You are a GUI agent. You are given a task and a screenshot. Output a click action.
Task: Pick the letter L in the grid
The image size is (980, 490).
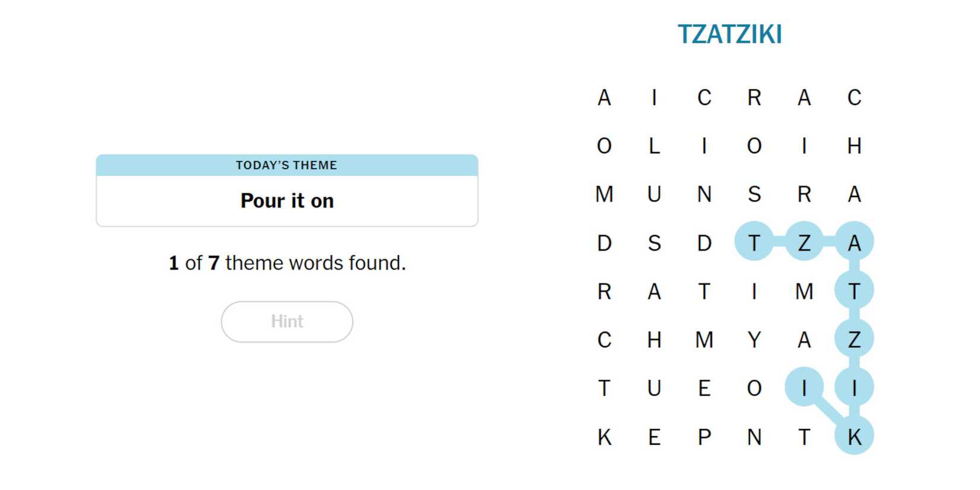(655, 146)
